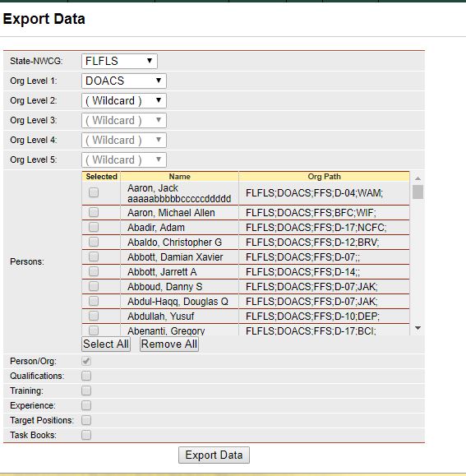
Task: Click the name Abaldo, Christopher G
Action: pyautogui.click(x=174, y=243)
